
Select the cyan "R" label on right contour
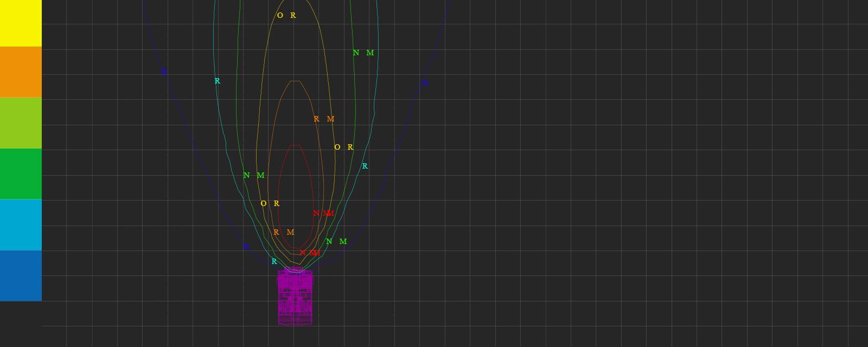click(365, 166)
